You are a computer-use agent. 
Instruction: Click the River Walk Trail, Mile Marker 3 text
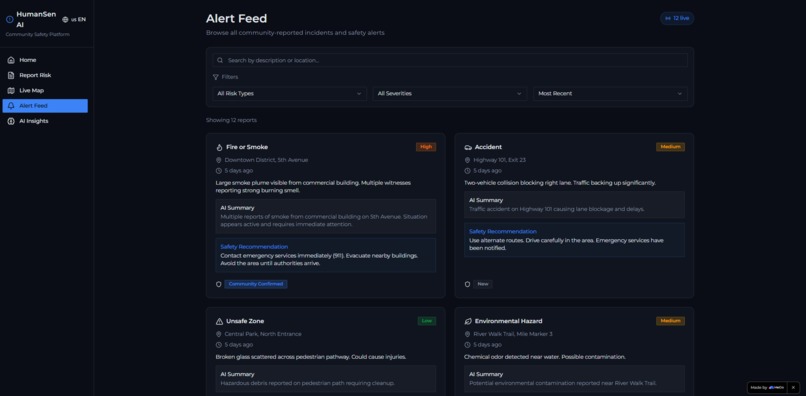pyautogui.click(x=513, y=334)
